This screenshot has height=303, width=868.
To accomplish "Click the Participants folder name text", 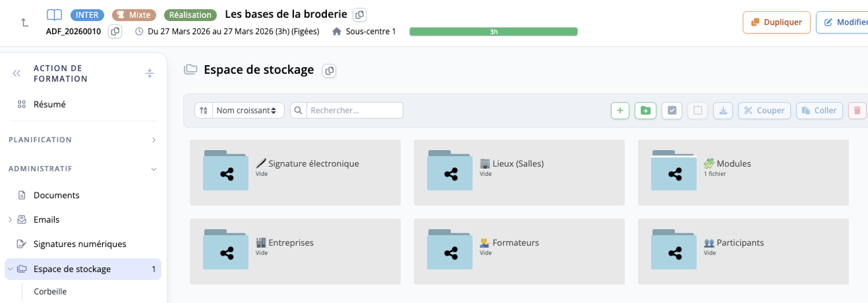I will 740,243.
